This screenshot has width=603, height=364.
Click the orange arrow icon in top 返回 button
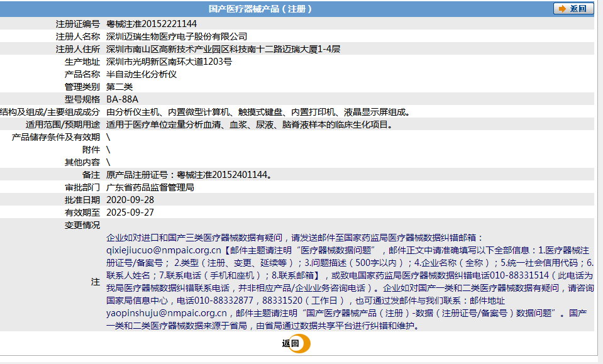[x=562, y=8]
